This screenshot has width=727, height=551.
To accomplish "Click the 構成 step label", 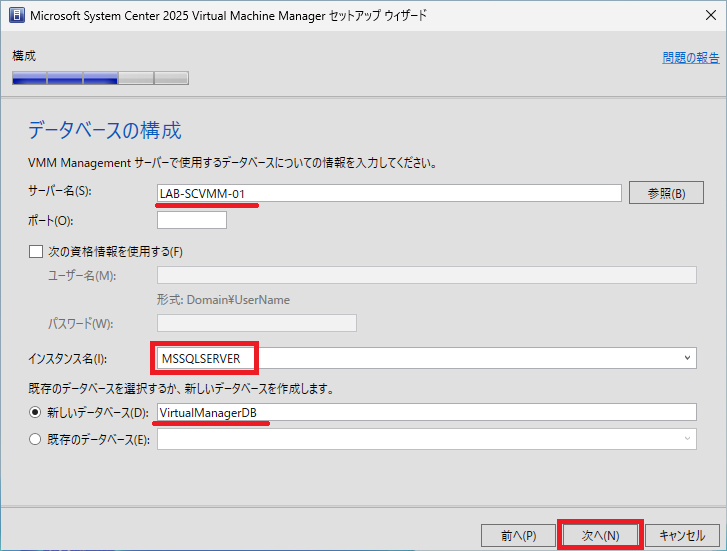I will click(24, 56).
